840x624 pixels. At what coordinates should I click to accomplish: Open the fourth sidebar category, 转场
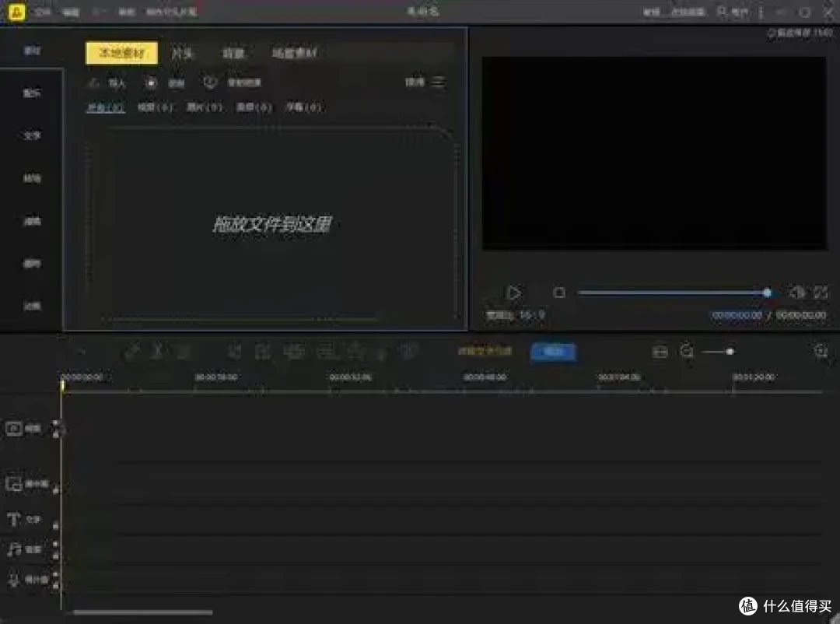32,178
